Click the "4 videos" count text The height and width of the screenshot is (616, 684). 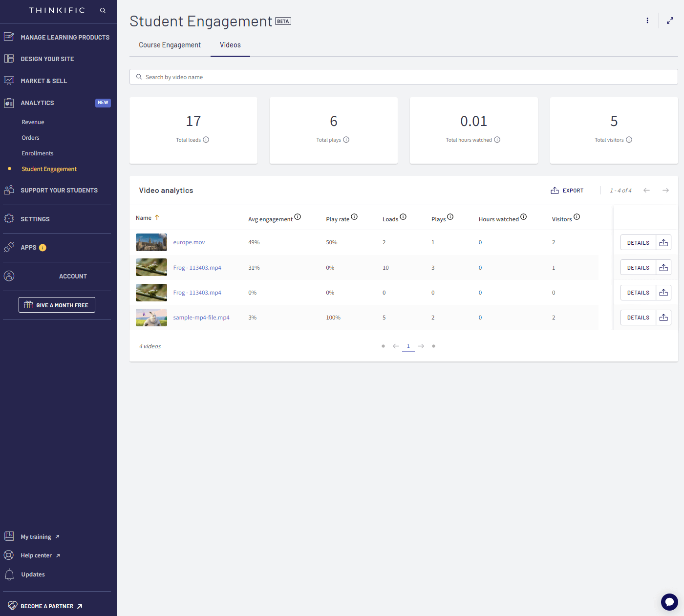pos(150,346)
